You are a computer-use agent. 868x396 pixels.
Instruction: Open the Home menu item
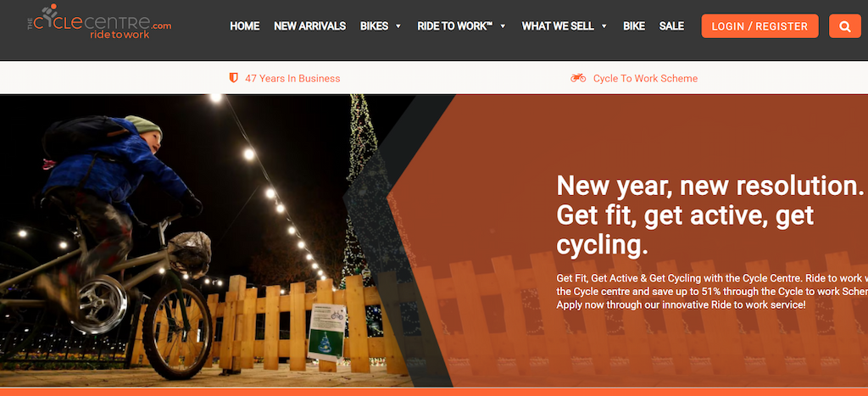point(245,26)
